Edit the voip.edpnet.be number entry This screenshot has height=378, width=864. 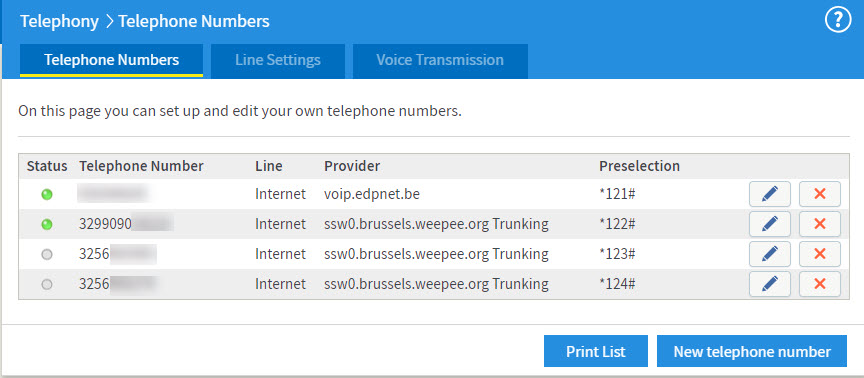(770, 194)
